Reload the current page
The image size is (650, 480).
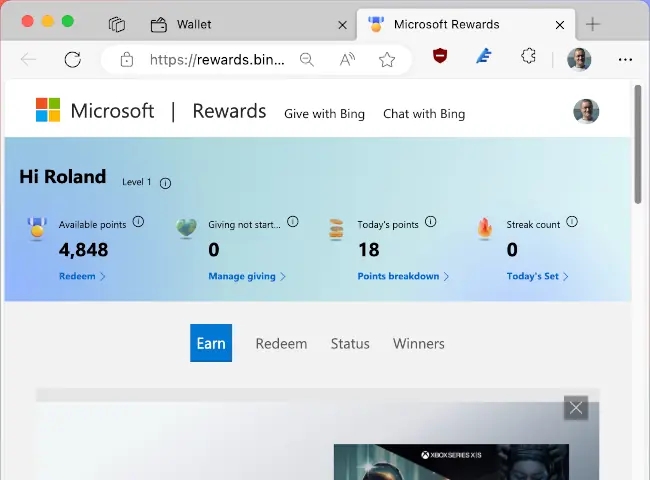[73, 60]
